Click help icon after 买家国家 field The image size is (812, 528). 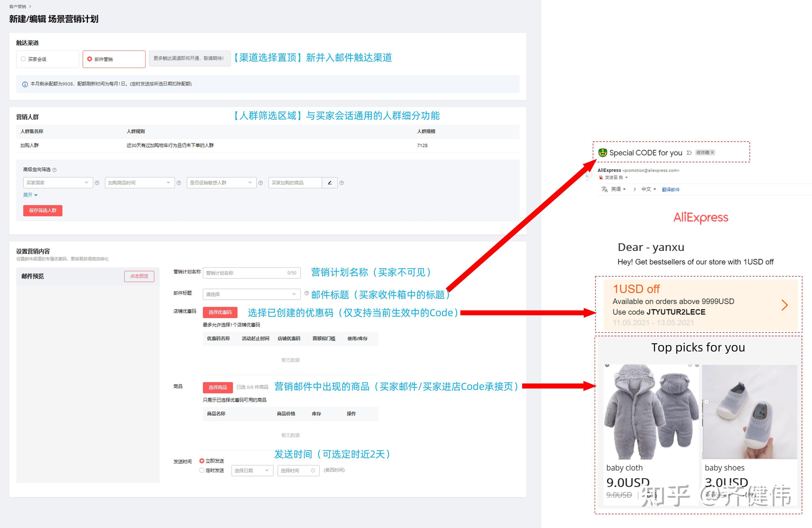[97, 183]
